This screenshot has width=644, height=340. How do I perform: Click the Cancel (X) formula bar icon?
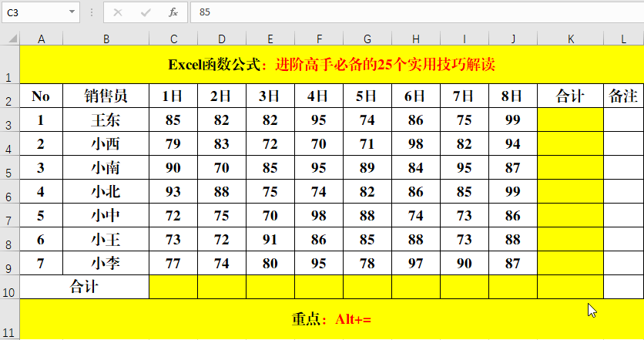(x=118, y=12)
